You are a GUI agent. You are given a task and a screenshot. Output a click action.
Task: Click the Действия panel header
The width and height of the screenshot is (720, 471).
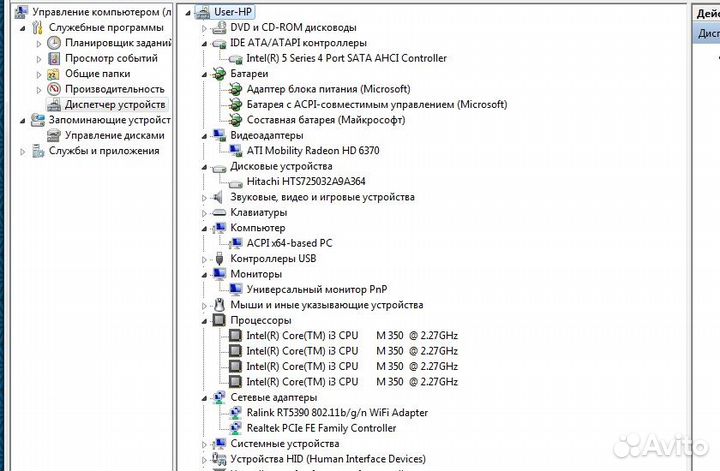pos(707,14)
